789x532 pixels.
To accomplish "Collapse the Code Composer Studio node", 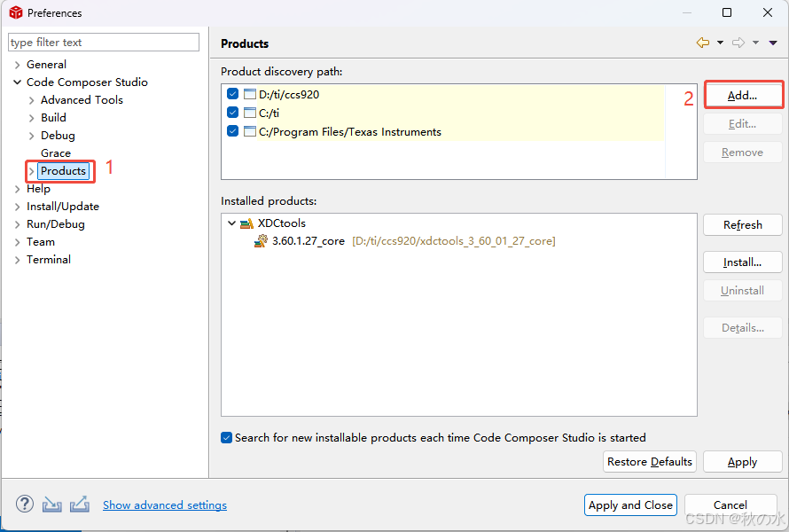I will (x=18, y=82).
